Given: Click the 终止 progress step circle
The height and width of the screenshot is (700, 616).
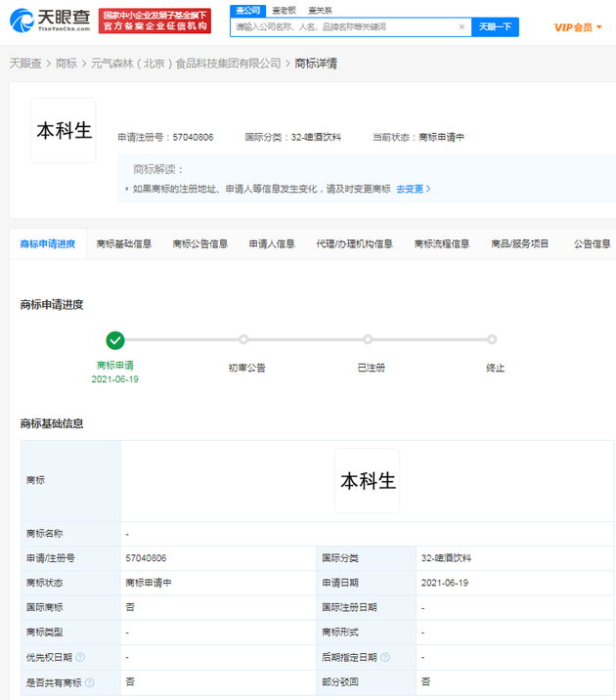Looking at the screenshot, I should pos(492,339).
